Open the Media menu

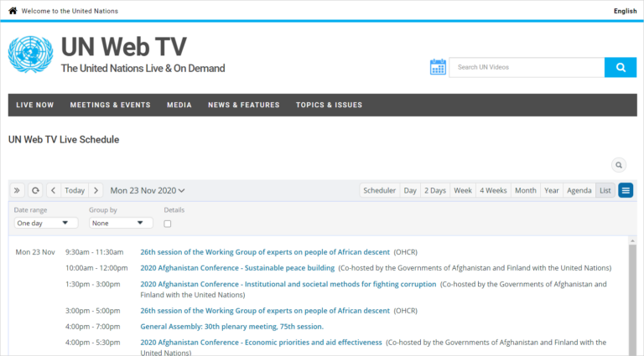tap(179, 105)
